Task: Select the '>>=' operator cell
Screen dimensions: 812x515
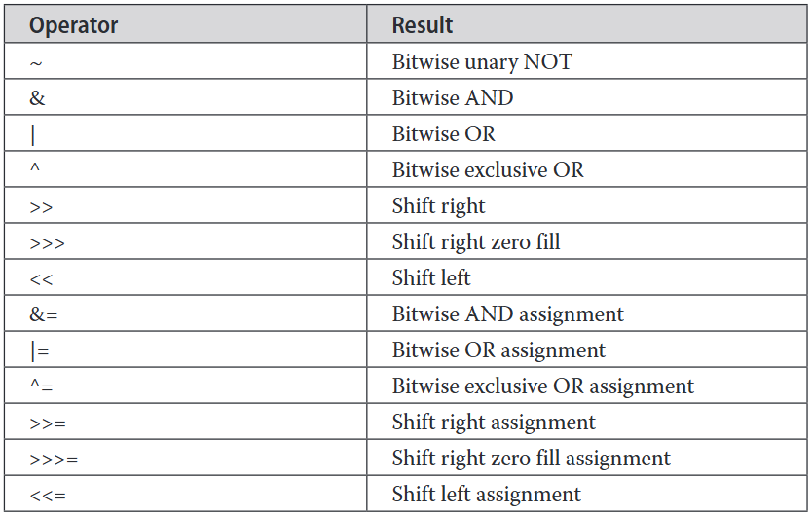Action: tap(48, 423)
